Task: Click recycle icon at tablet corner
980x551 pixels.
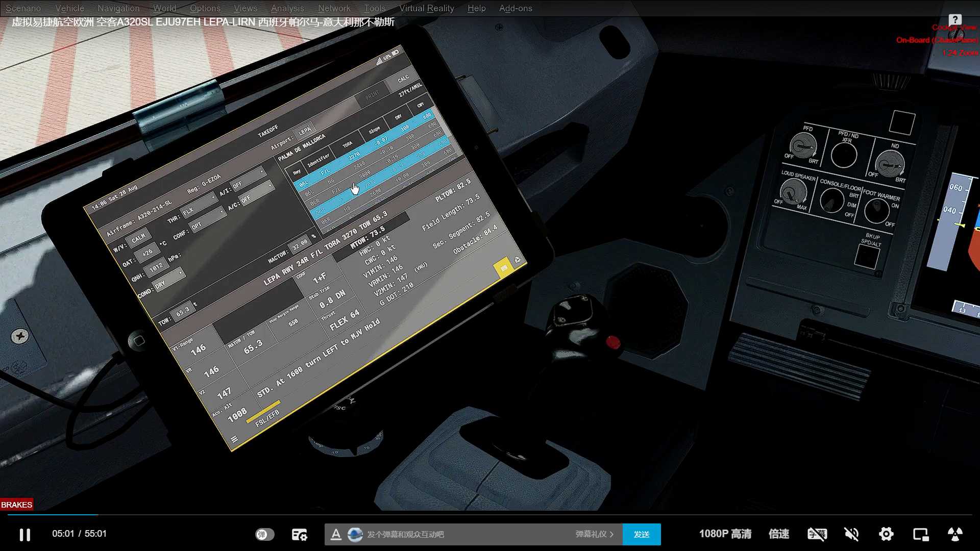Action: point(518,260)
